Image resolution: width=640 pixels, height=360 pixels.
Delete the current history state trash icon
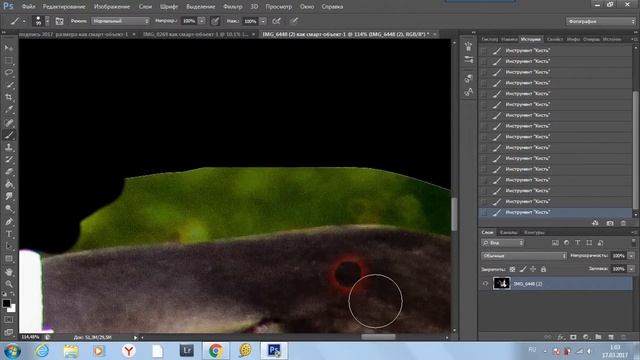(623, 223)
